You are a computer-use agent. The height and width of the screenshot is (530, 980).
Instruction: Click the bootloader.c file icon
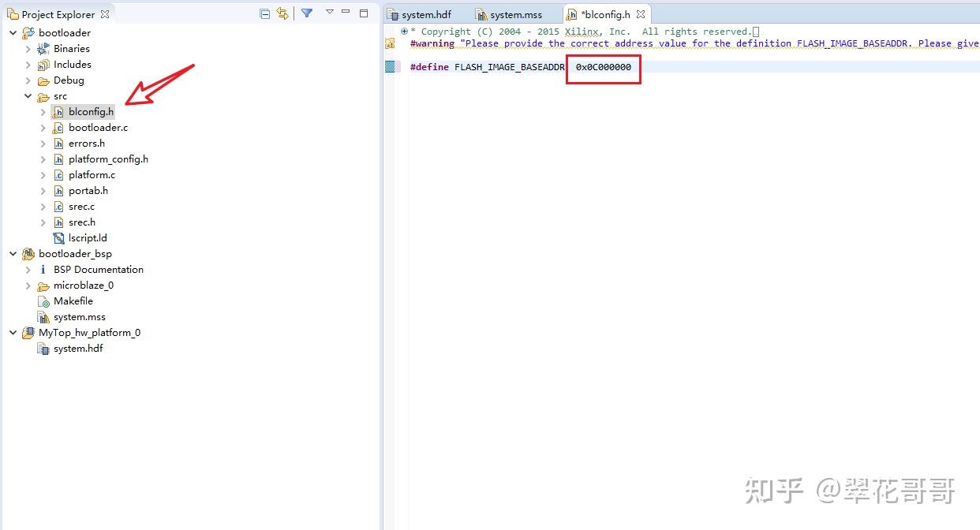tap(58, 128)
